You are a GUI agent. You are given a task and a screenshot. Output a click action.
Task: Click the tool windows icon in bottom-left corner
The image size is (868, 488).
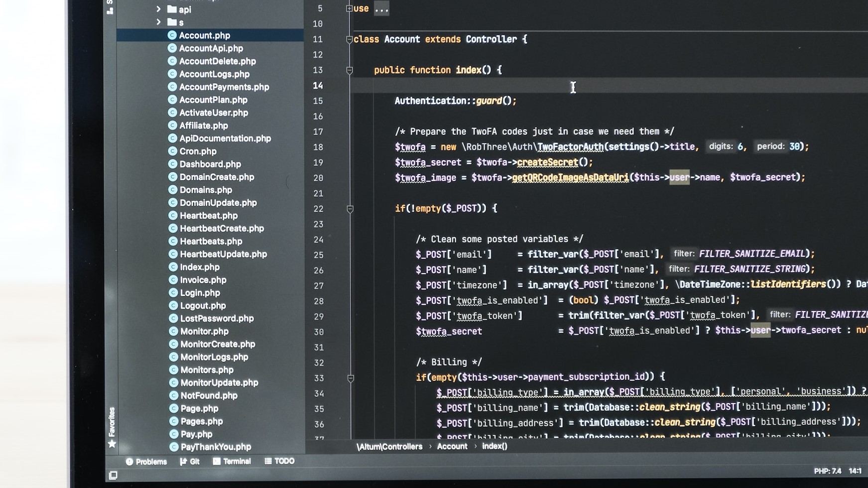coord(113,476)
